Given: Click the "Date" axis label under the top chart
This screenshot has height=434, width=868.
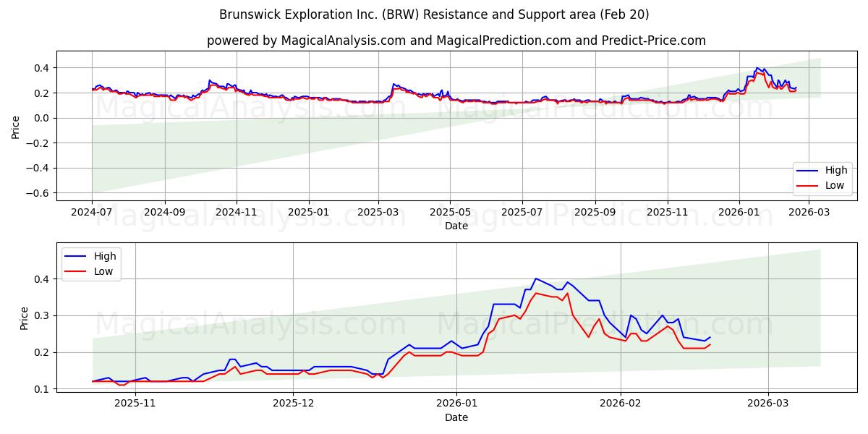Looking at the screenshot, I should pos(456,226).
